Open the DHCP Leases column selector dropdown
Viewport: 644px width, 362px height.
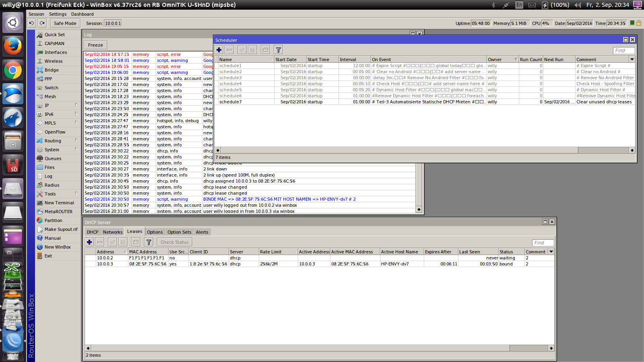[551, 252]
